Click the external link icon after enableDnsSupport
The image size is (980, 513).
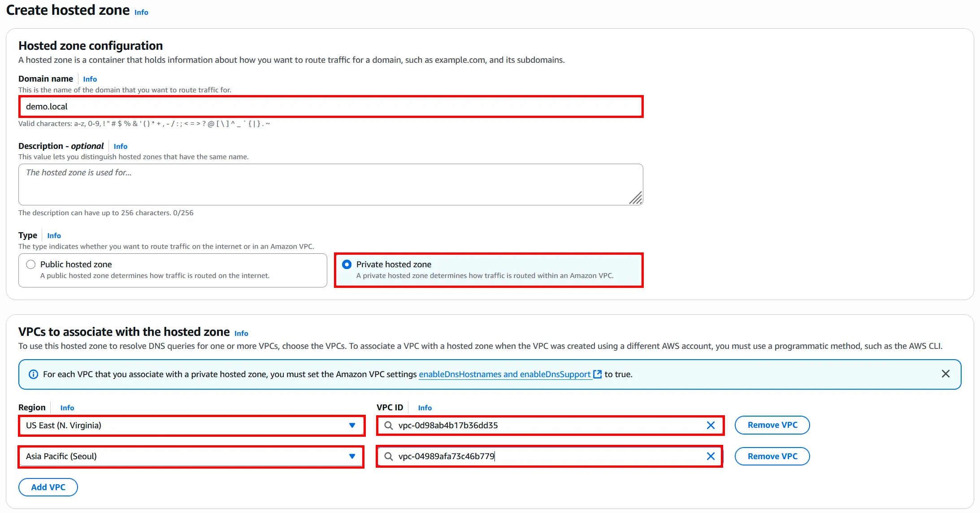[x=597, y=374]
